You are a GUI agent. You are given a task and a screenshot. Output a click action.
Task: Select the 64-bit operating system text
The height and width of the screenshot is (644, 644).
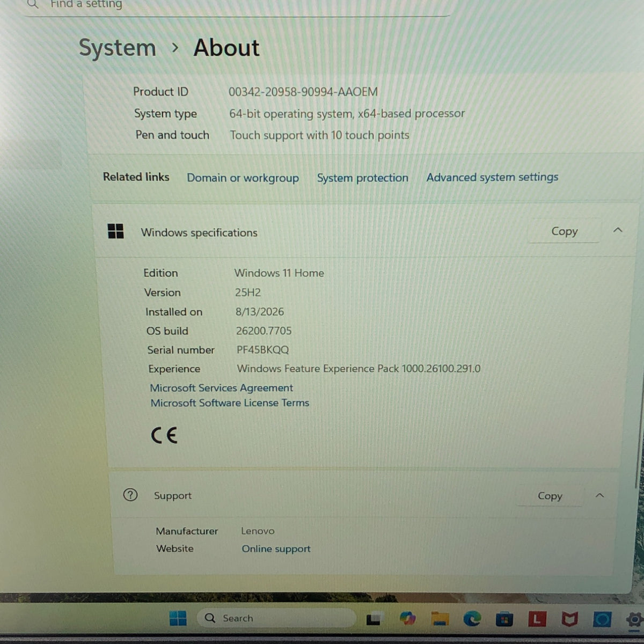coord(347,114)
